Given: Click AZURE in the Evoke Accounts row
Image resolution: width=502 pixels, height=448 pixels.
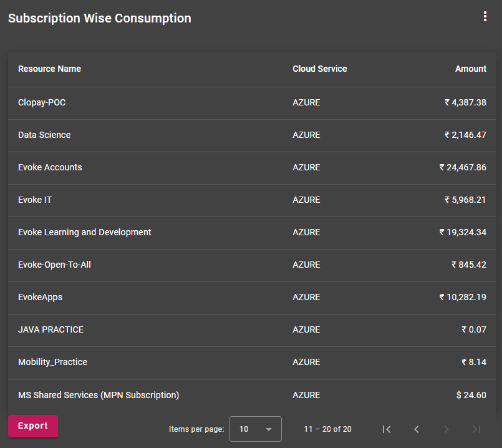Looking at the screenshot, I should pyautogui.click(x=306, y=167).
